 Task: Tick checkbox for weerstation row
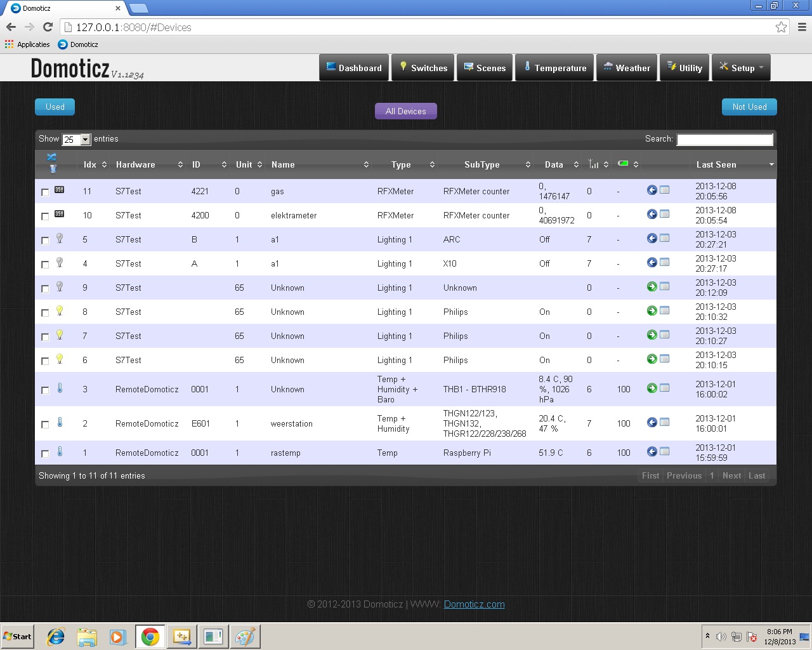45,425
